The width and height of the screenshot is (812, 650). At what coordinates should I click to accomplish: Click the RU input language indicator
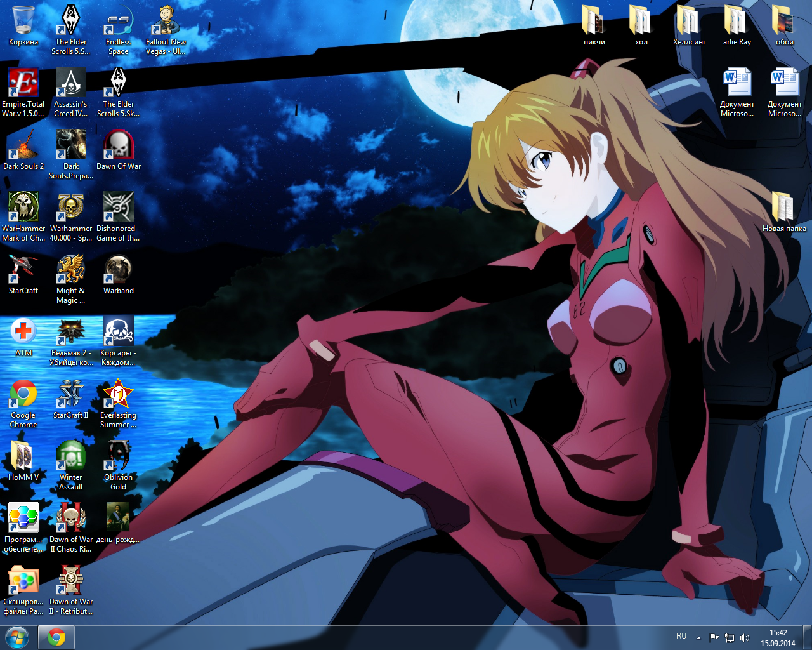(681, 636)
